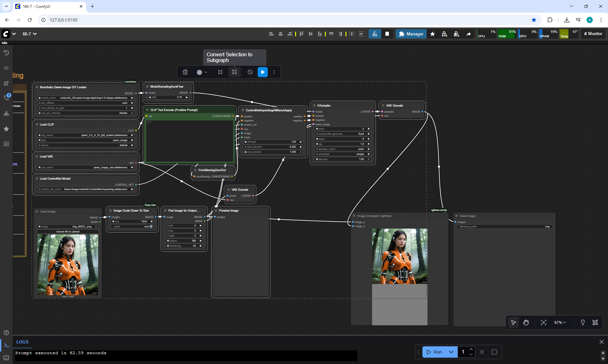Expand the Run button dropdown arrow
The height and width of the screenshot is (364, 608).
(x=451, y=352)
